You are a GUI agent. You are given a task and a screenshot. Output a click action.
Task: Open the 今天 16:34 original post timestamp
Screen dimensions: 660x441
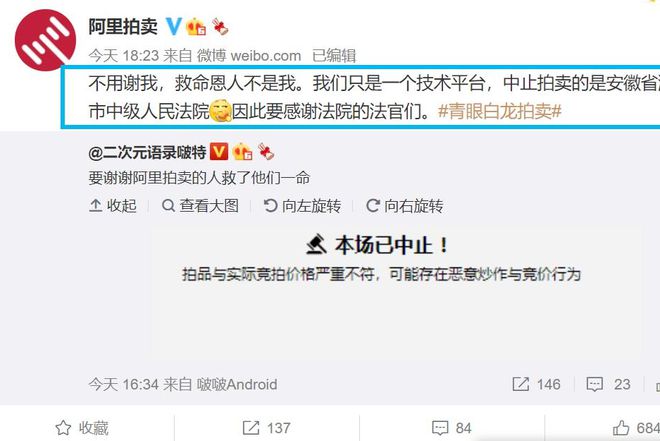(x=123, y=384)
